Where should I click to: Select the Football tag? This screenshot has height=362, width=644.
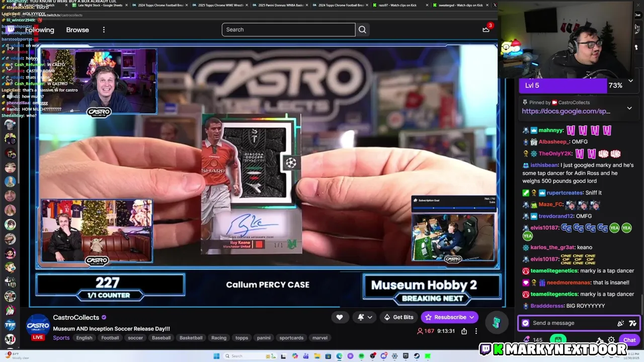(x=110, y=338)
